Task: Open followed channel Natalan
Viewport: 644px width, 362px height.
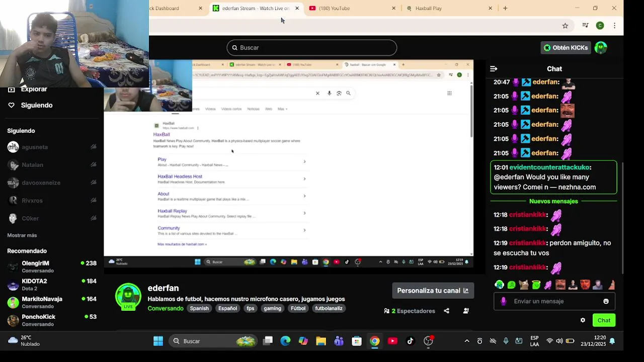Action: (32, 165)
